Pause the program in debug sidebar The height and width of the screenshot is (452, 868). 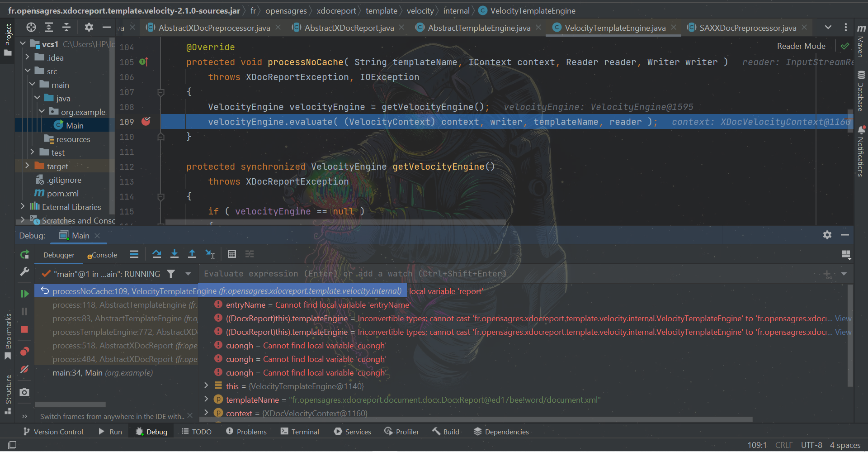(25, 311)
